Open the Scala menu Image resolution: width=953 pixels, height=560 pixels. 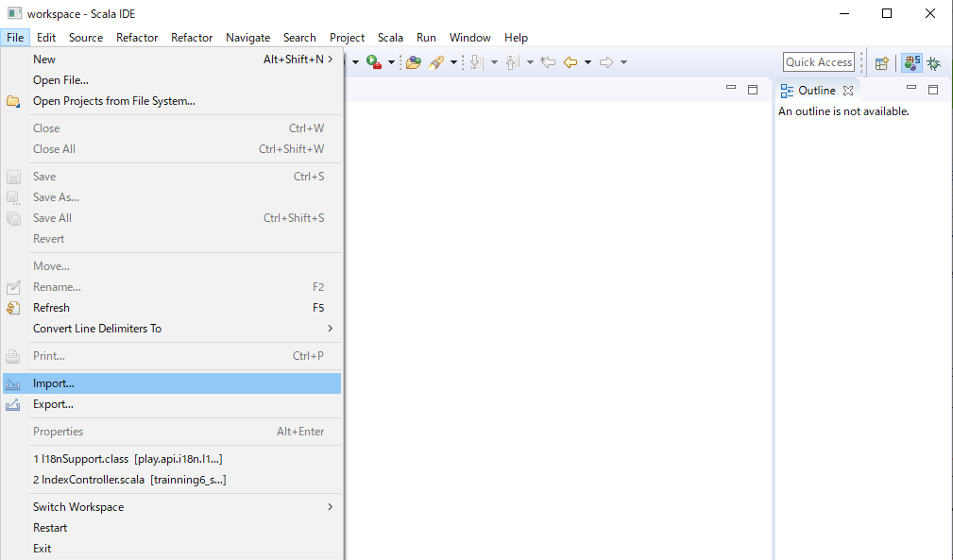390,38
